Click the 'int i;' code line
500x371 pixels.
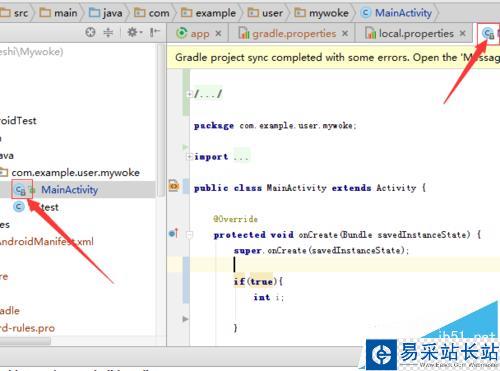[269, 297]
